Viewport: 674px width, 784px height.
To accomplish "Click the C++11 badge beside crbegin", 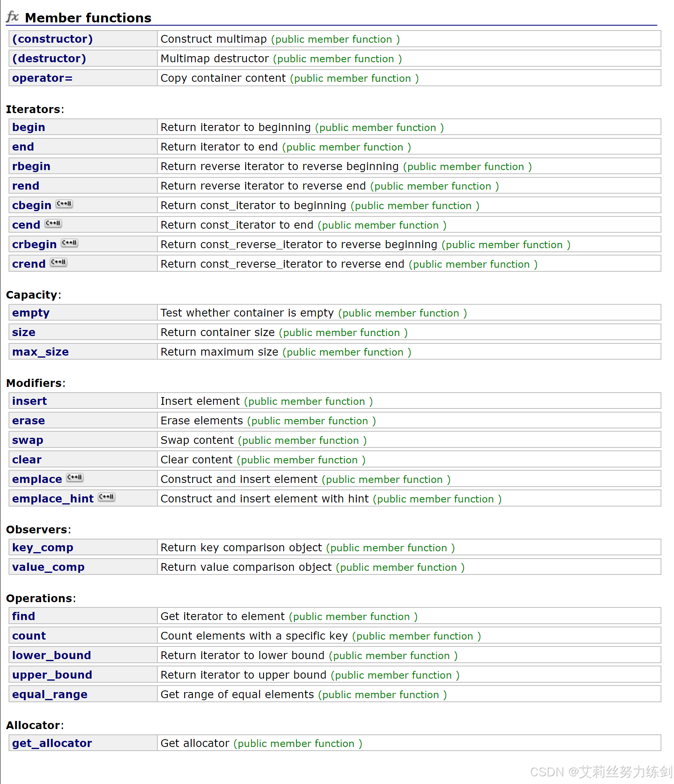I will pos(70,243).
